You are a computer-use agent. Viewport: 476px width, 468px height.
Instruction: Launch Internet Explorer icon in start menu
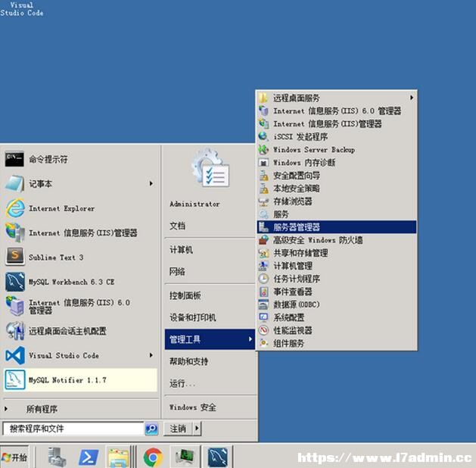coord(15,208)
